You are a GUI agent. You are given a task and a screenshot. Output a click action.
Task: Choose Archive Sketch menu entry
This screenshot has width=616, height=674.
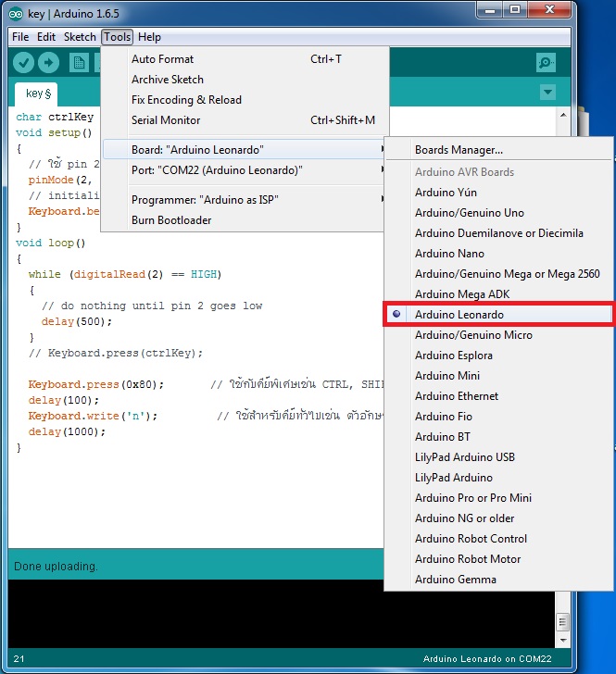[245, 80]
